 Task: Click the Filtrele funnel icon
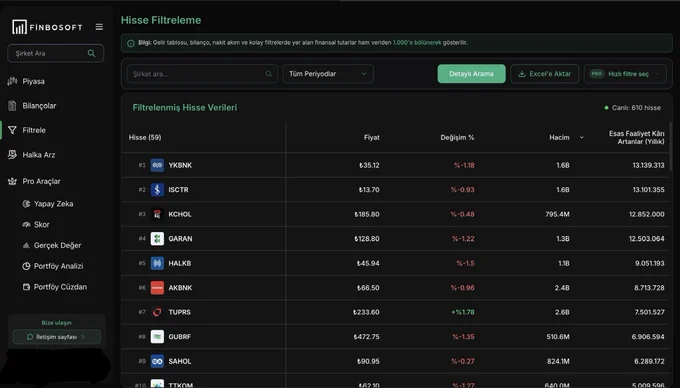(x=12, y=130)
